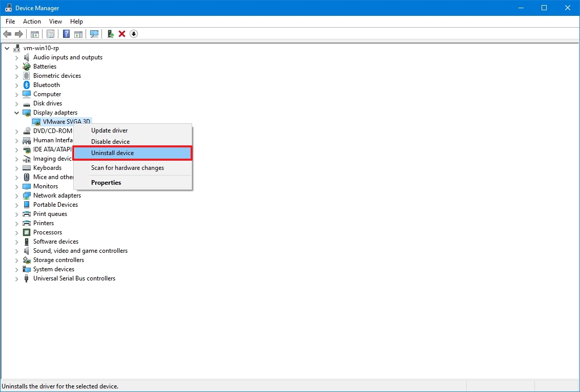The image size is (580, 392).
Task: Click the Show/Hide Action Pane toolbar icon
Action: tap(78, 34)
